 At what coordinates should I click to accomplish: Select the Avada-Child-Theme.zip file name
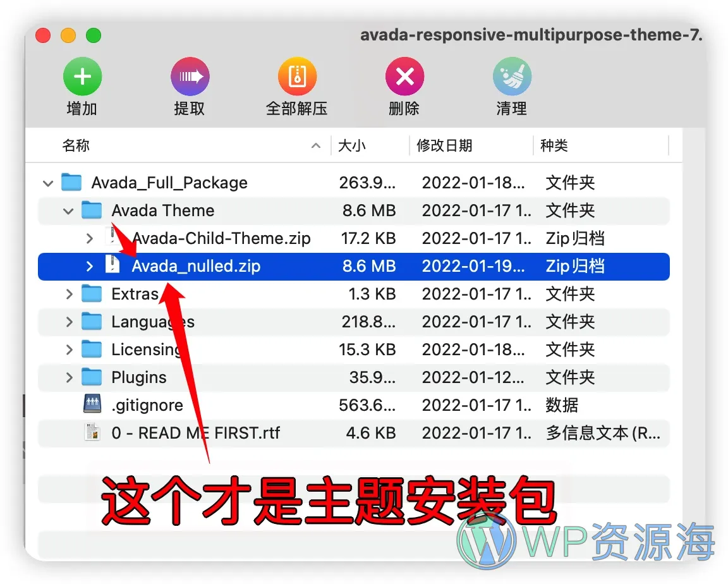tap(221, 238)
